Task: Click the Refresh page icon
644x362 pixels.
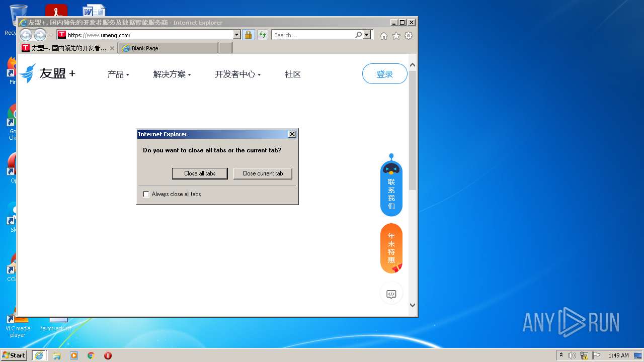Action: pos(263,35)
